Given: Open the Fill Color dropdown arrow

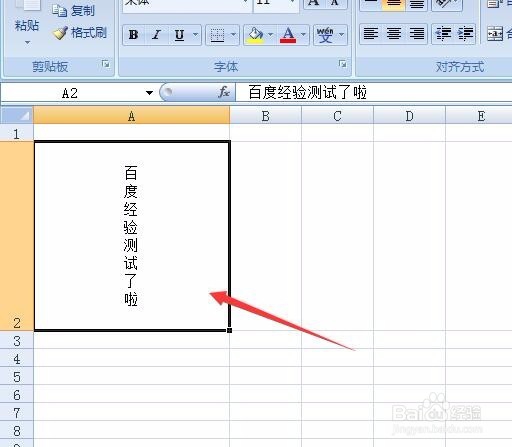Looking at the screenshot, I should coord(270,35).
